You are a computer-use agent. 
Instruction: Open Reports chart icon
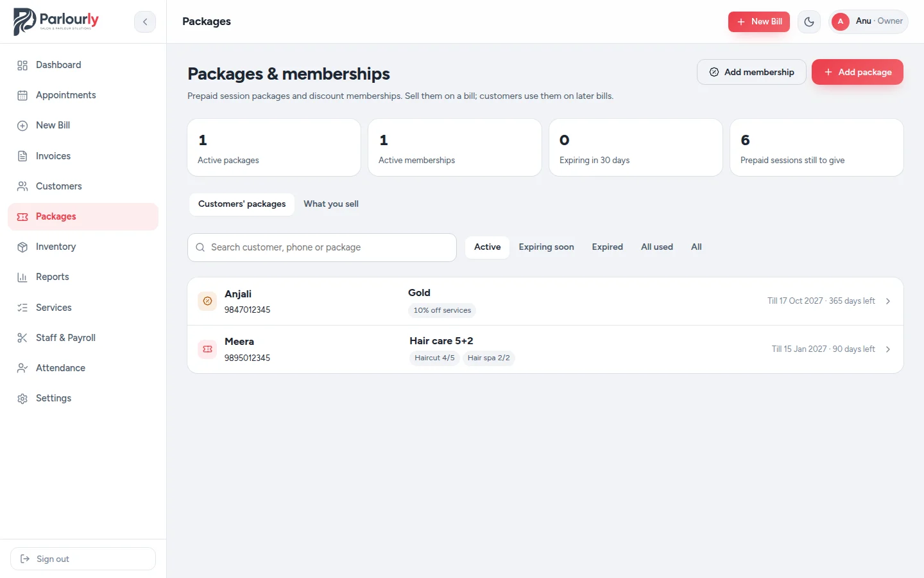(22, 277)
